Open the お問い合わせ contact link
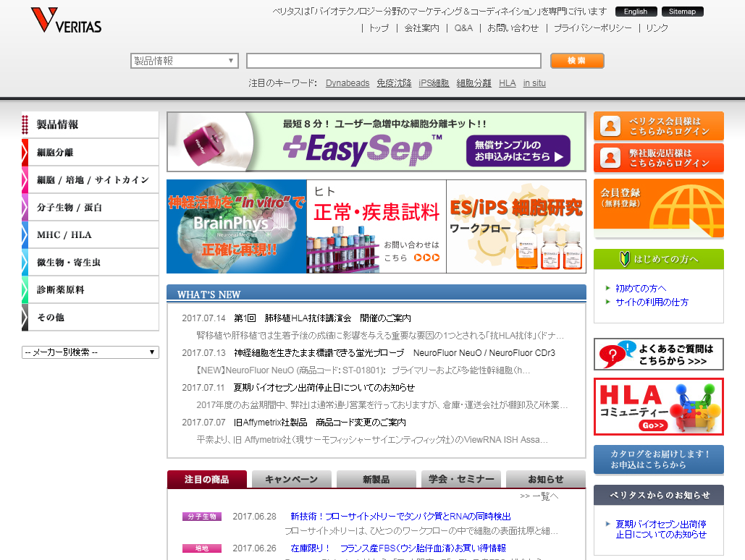The image size is (745, 560). (x=513, y=28)
